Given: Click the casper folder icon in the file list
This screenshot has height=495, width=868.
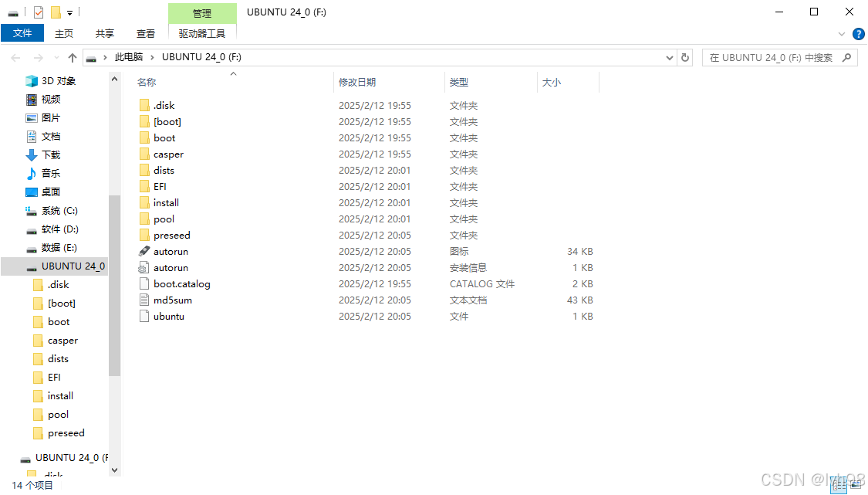Looking at the screenshot, I should tap(144, 154).
